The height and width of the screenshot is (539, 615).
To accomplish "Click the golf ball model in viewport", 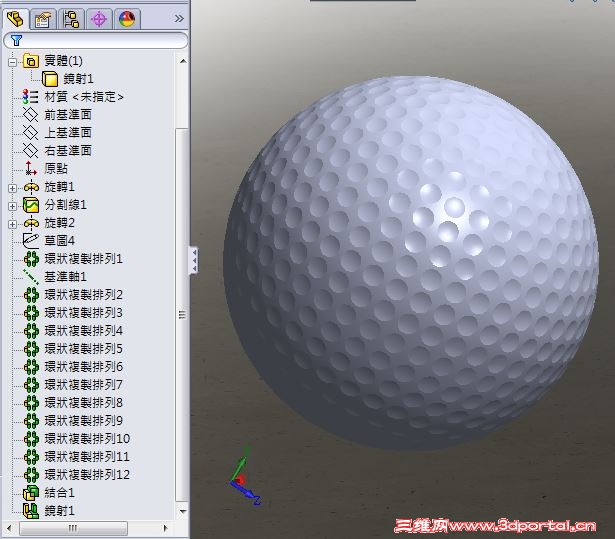I will click(x=411, y=263).
